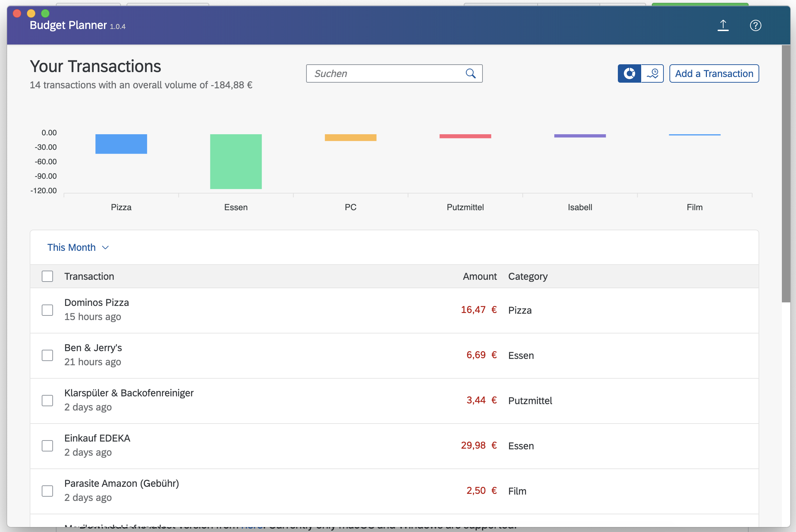
Task: Select the Ben & Jerry's transaction name
Action: [93, 348]
